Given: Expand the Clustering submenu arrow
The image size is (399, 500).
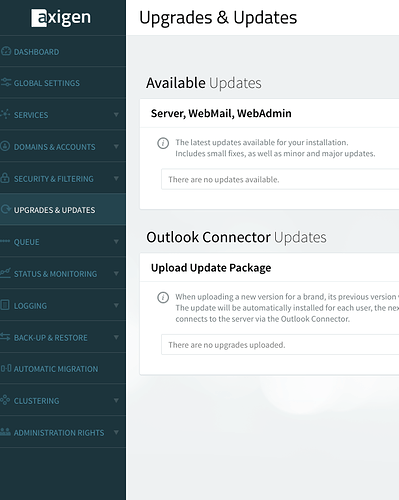Looking at the screenshot, I should tap(116, 400).
